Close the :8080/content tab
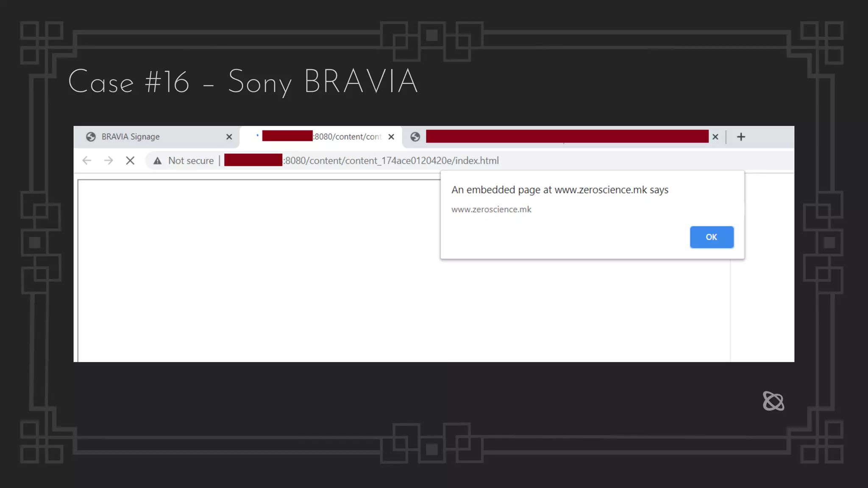Image resolution: width=868 pixels, height=488 pixels. pyautogui.click(x=391, y=137)
